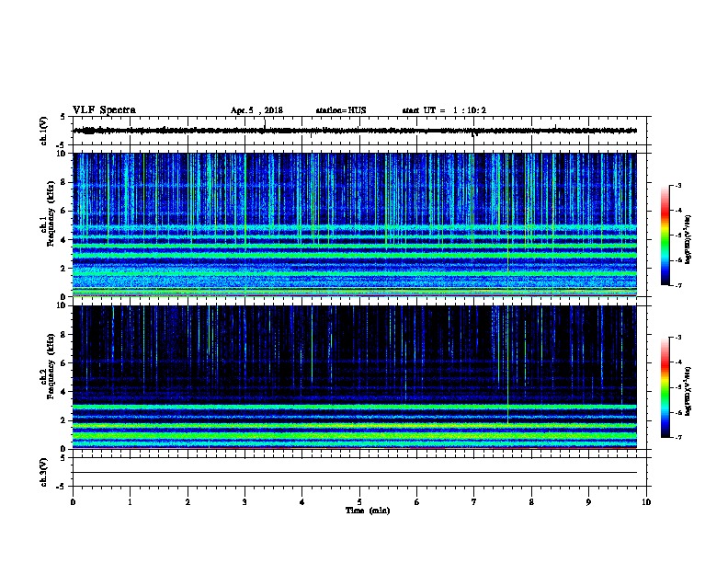Image resolution: width=728 pixels, height=563 pixels.
Task: Click time-axis tick label '7'
Action: [x=474, y=502]
